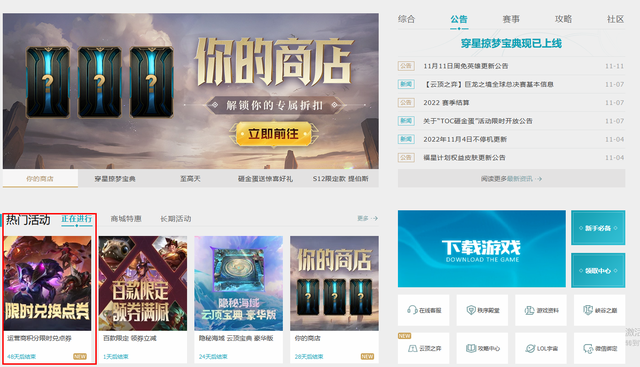Screen dimensions: 640x367
Task: Open 云顶之弈 icon tile marked NEW
Action: (423, 348)
